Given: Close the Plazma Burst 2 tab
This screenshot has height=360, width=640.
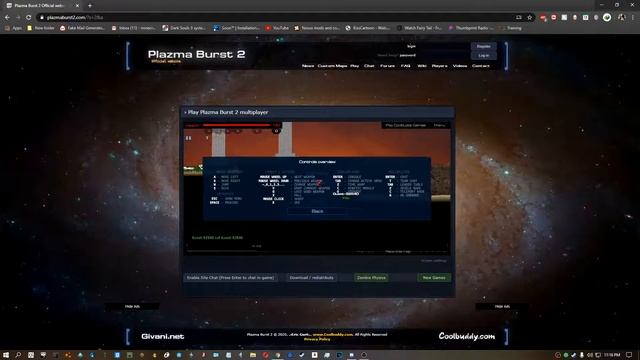Looking at the screenshot, I should tap(77, 6).
